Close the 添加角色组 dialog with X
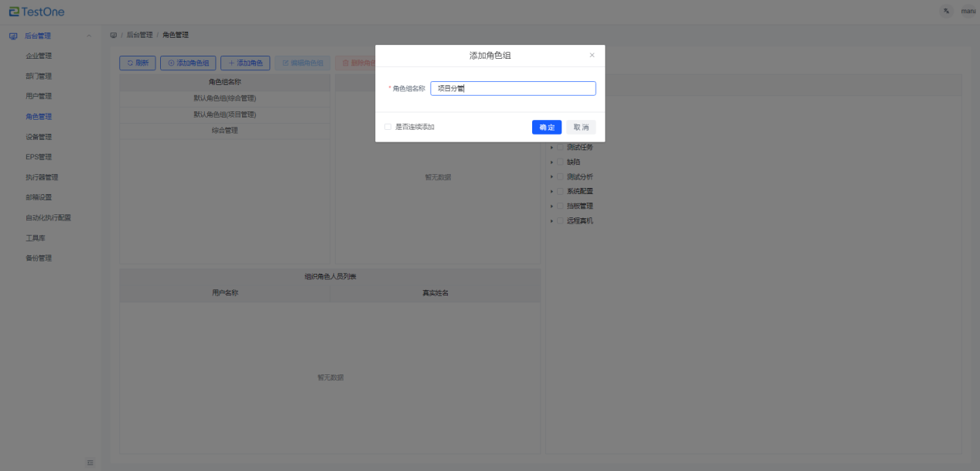The width and height of the screenshot is (980, 471). (x=592, y=56)
